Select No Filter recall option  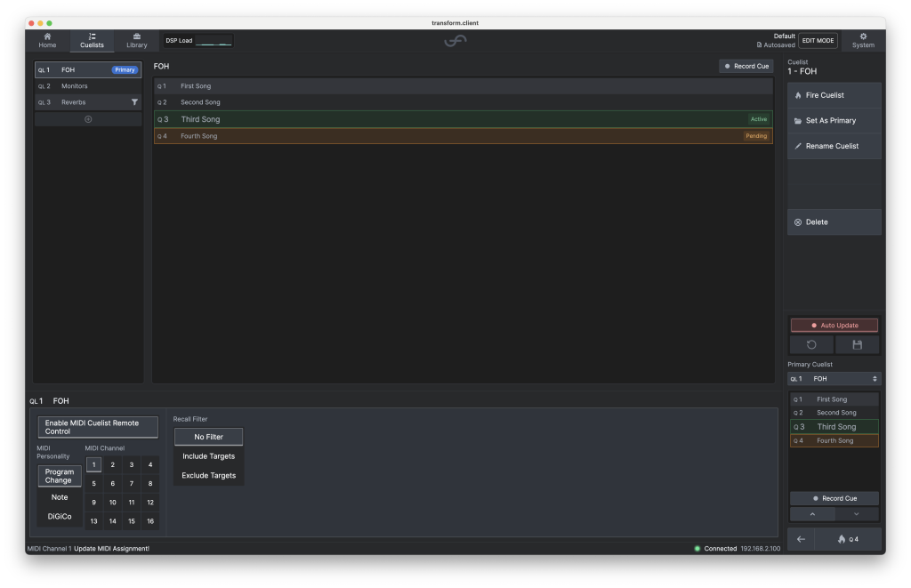[x=208, y=437]
